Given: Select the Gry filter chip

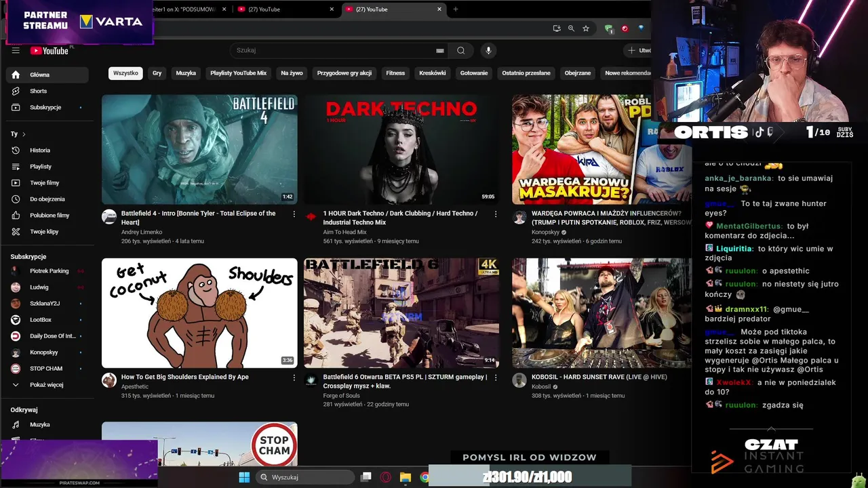Looking at the screenshot, I should click(x=157, y=73).
